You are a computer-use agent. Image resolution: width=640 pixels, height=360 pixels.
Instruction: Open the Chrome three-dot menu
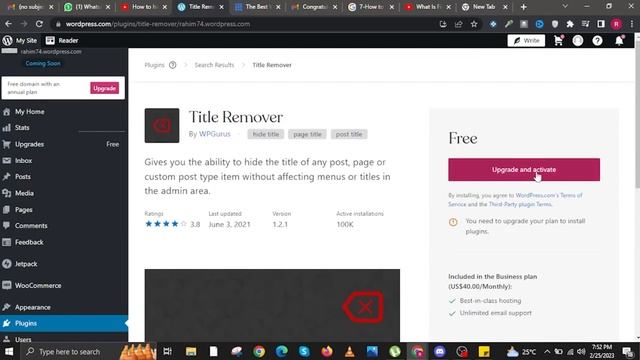coord(632,24)
